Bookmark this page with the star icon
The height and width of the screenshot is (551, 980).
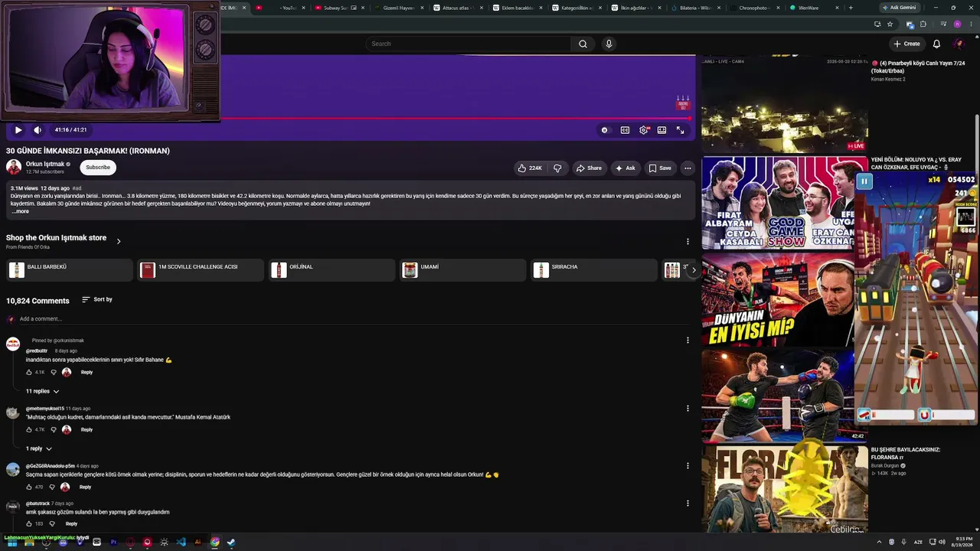tap(890, 24)
